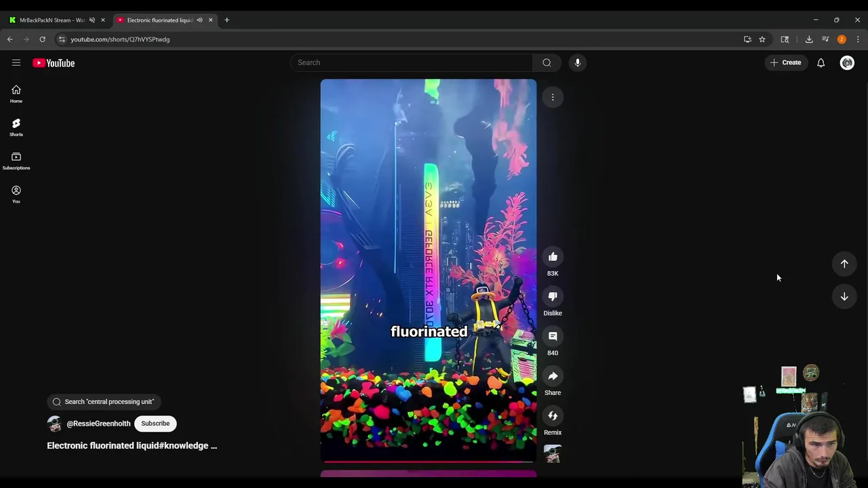Screen dimensions: 868x488
Task: Open a new browser tab
Action: pos(227,20)
